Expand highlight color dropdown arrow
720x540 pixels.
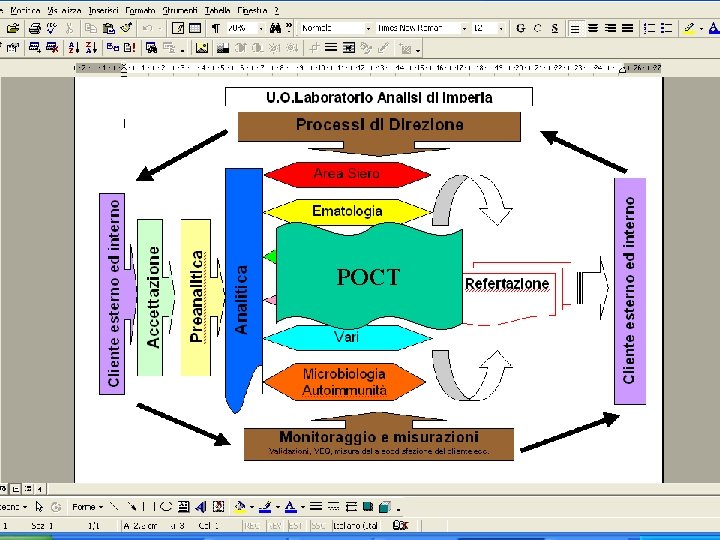pos(701,28)
